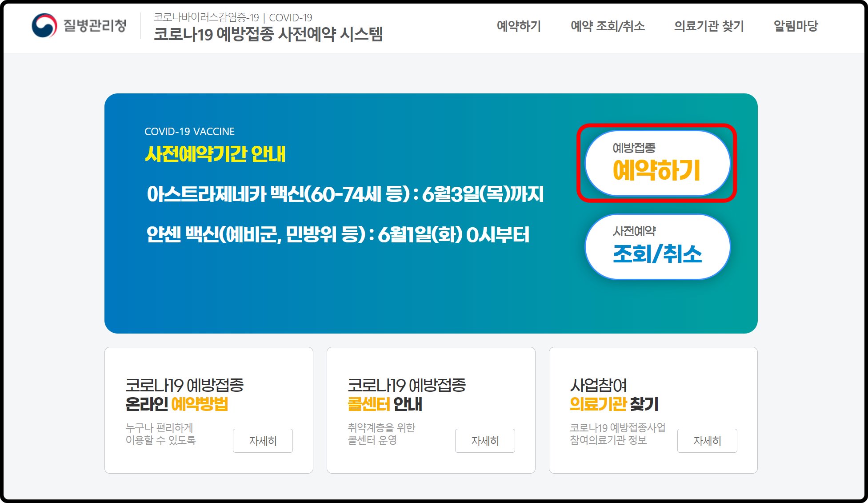The width and height of the screenshot is (868, 503).
Task: Select 의료기관 찾기 from the navigation bar
Action: (709, 27)
